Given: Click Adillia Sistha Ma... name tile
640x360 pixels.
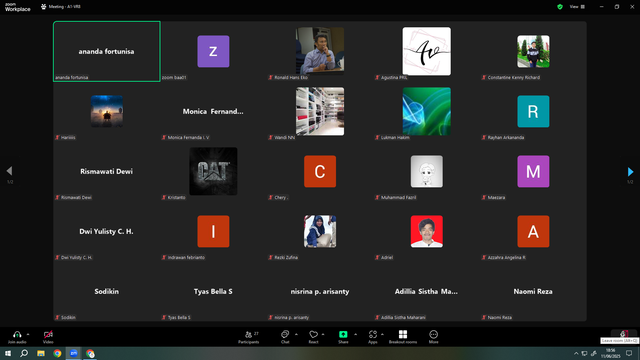Looking at the screenshot, I should 427,291.
